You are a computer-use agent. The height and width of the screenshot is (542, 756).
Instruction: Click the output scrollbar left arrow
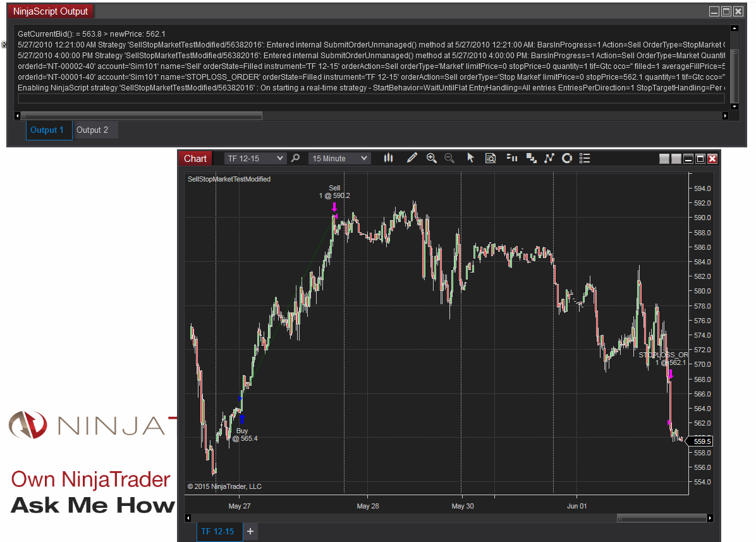tap(17, 116)
